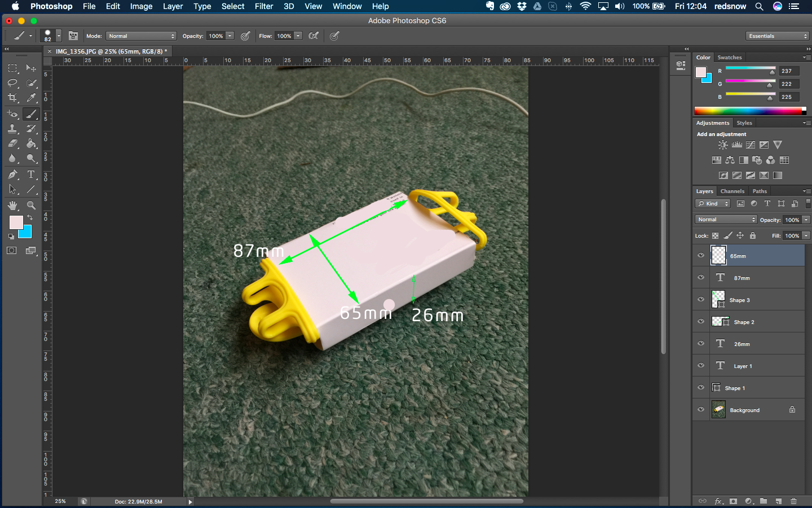Select the Eyedropper tool
This screenshot has height=508, width=812.
pyautogui.click(x=32, y=98)
